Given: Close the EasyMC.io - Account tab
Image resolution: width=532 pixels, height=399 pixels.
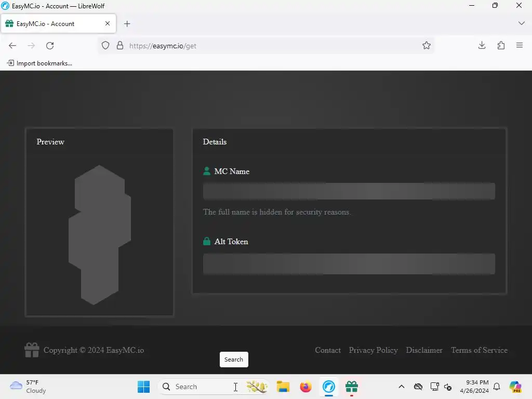Looking at the screenshot, I should [108, 23].
